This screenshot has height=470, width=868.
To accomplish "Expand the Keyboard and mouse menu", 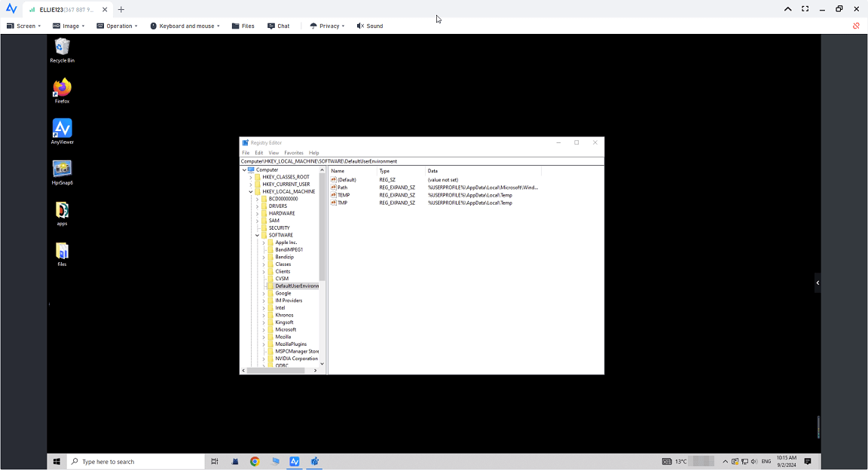I will click(x=185, y=26).
